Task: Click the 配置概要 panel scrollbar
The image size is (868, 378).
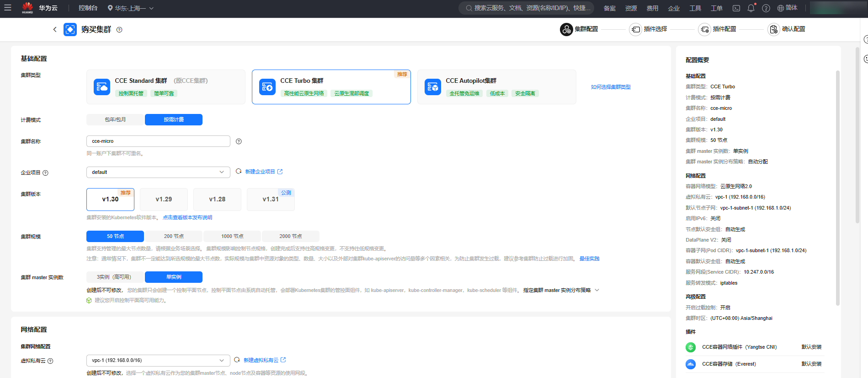Action: pos(837,188)
